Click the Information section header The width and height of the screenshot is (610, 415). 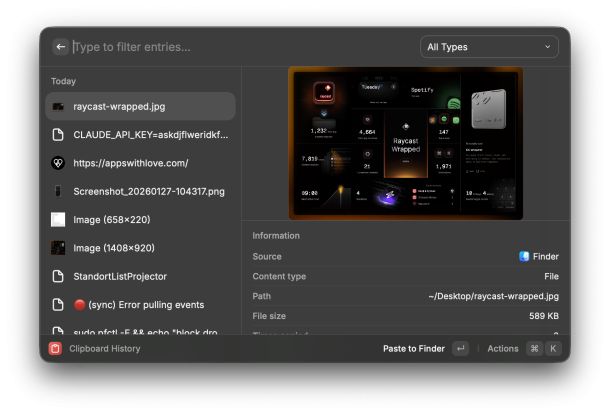(x=276, y=235)
